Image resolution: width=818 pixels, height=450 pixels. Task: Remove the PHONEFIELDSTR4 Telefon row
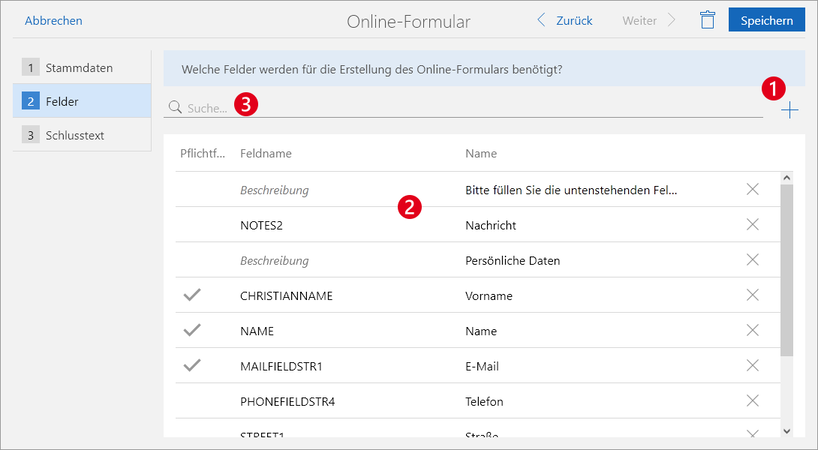tap(752, 401)
